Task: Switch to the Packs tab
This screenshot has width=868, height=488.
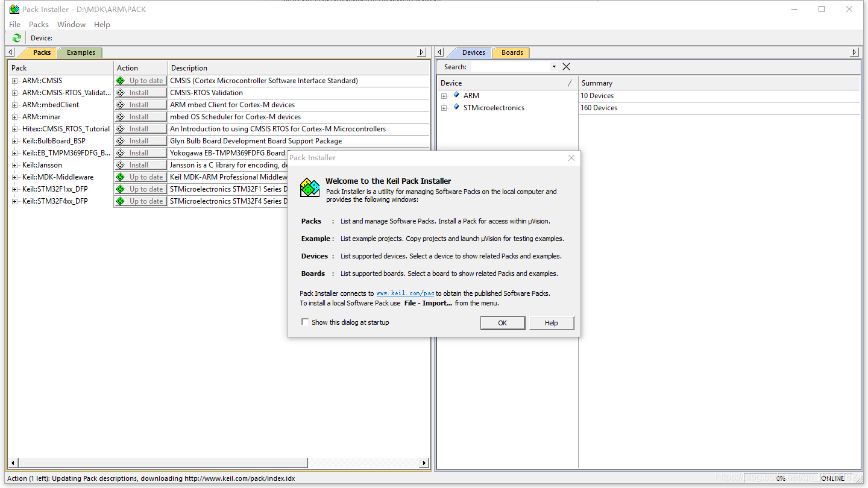Action: [41, 52]
